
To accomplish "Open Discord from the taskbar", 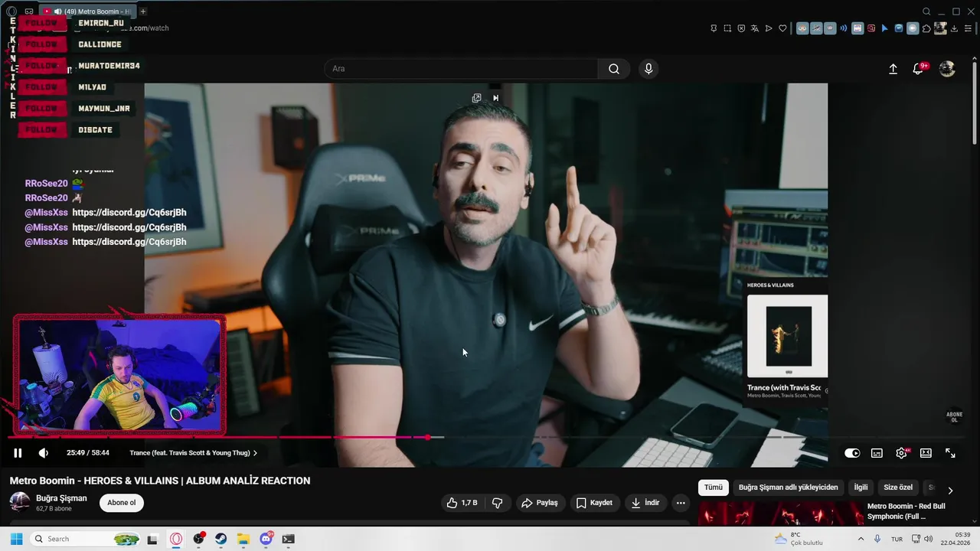I will point(266,539).
